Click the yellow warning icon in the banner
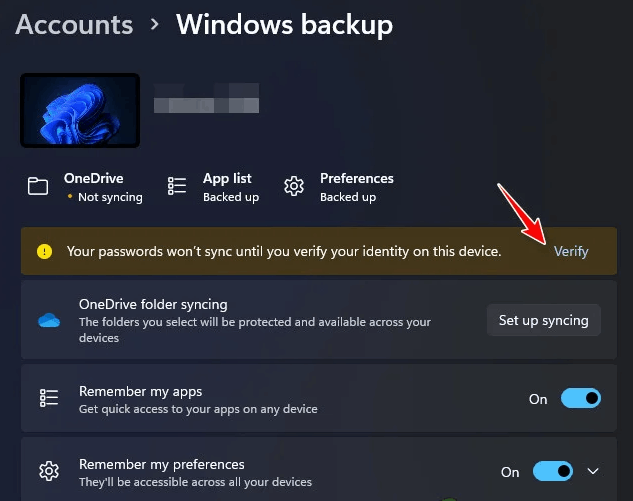This screenshot has width=633, height=501. tap(44, 251)
